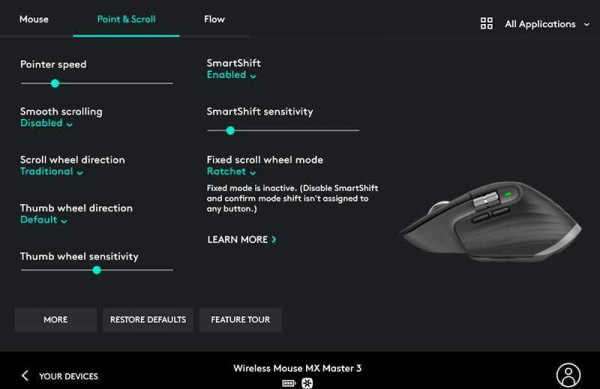600x389 pixels.
Task: Open the Smooth scrolling Disabled dropdown
Action: pos(46,123)
